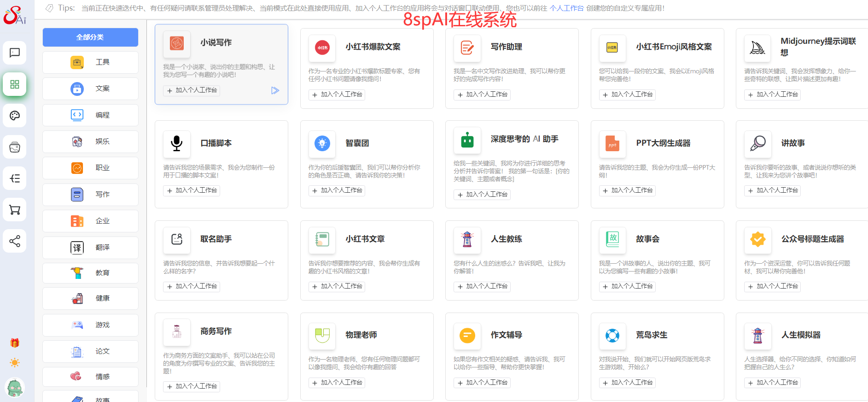The image size is (868, 402).
Task: Select the 编程 category
Action: pos(90,115)
